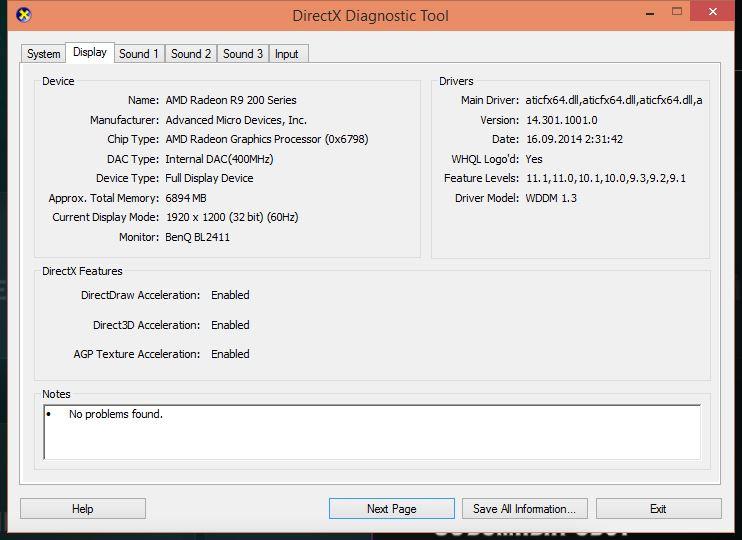Close the DirectX Diagnostic Tool window

[712, 11]
